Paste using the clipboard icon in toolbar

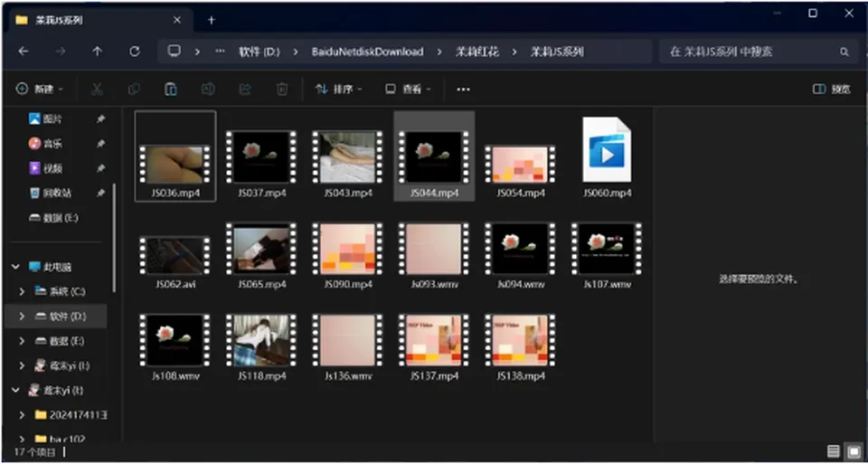(x=171, y=90)
